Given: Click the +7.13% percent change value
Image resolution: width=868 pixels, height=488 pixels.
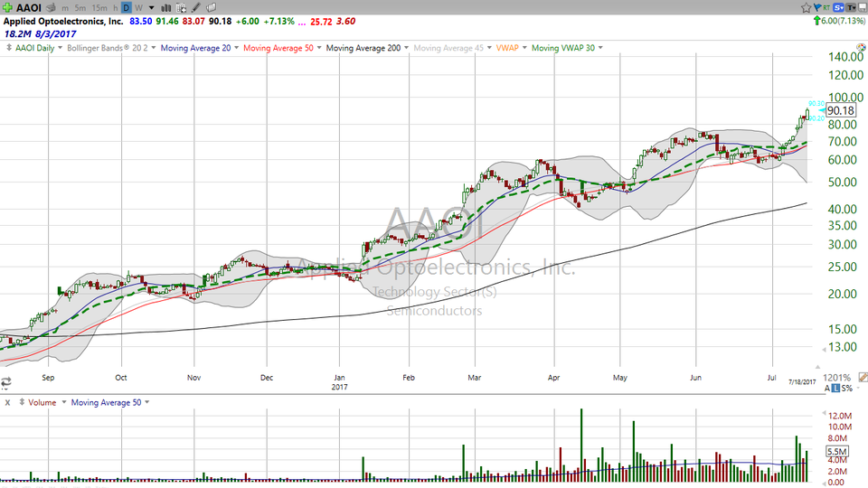Looking at the screenshot, I should [x=278, y=21].
